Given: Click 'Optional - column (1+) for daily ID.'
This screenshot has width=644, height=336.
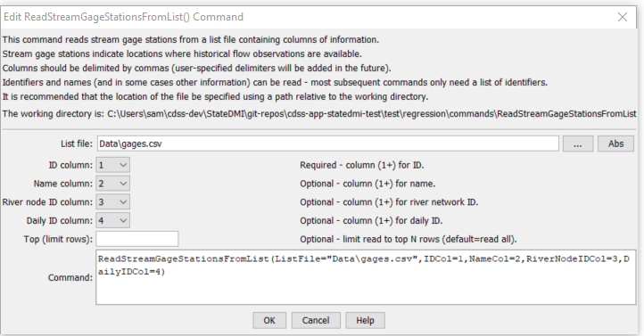Looking at the screenshot, I should (371, 221).
